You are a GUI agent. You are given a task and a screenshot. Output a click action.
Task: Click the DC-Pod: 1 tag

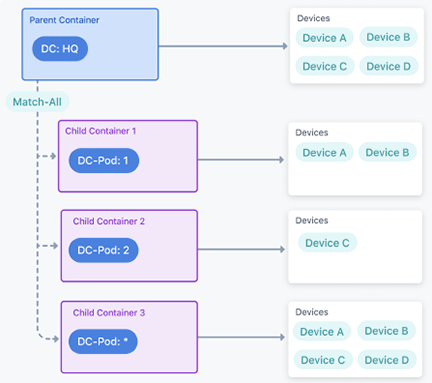tap(103, 161)
